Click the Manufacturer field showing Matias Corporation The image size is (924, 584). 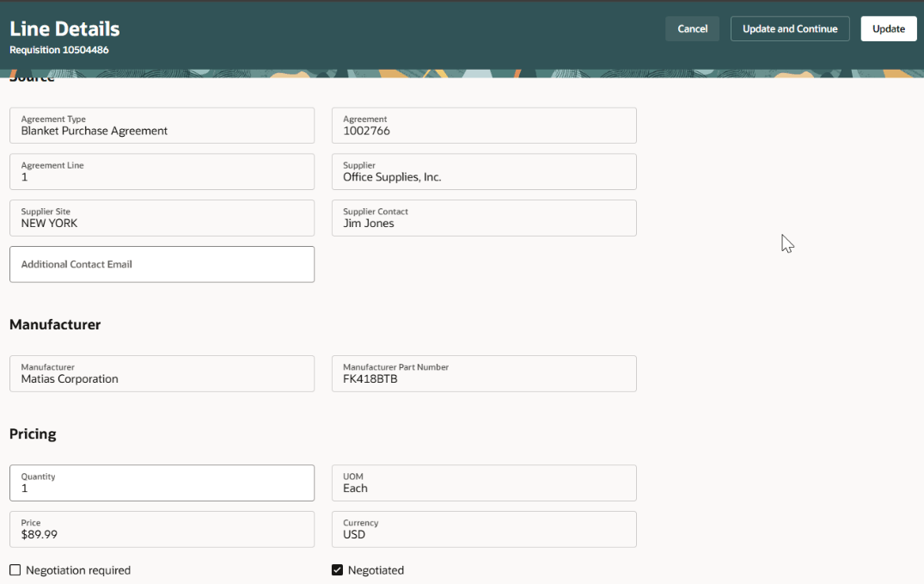162,373
